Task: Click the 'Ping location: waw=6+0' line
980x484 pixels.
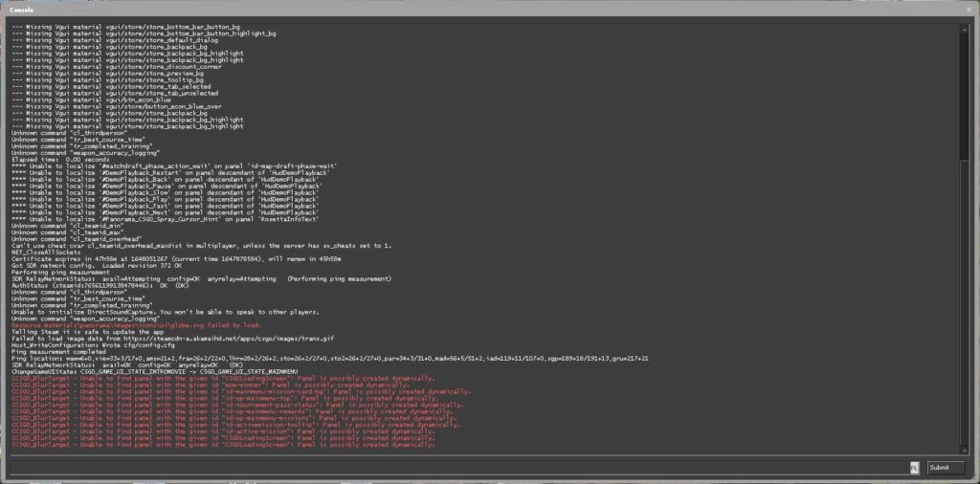Action: tap(330, 359)
